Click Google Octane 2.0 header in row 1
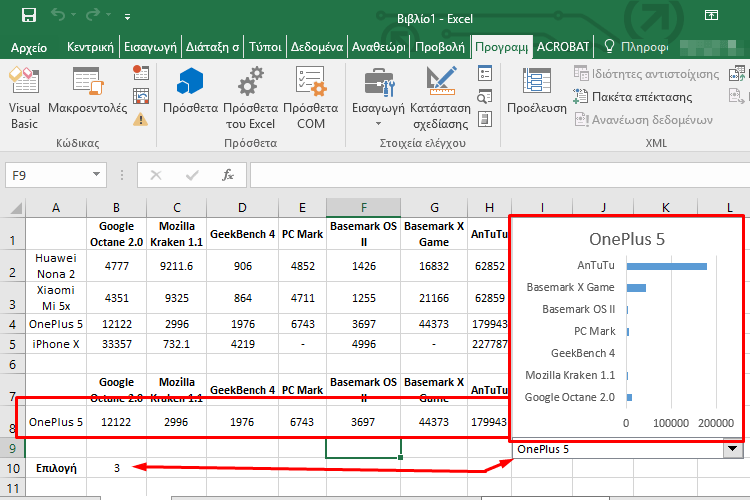This screenshot has width=750, height=500. click(117, 234)
